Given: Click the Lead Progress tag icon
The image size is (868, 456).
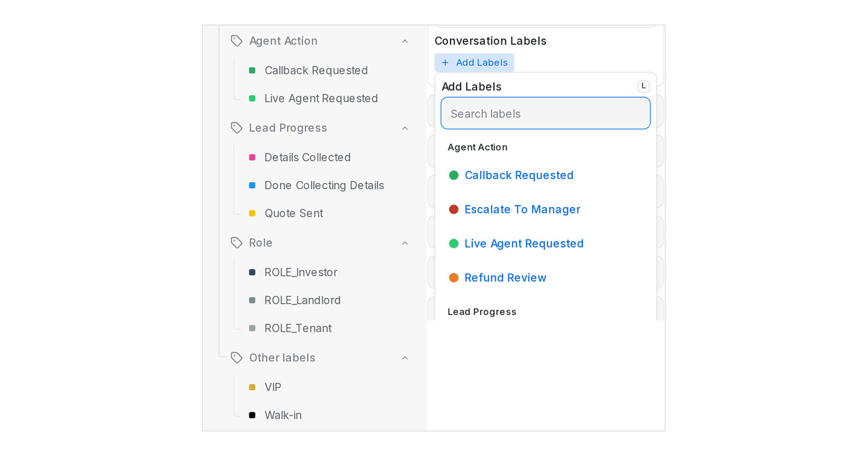Looking at the screenshot, I should [237, 128].
